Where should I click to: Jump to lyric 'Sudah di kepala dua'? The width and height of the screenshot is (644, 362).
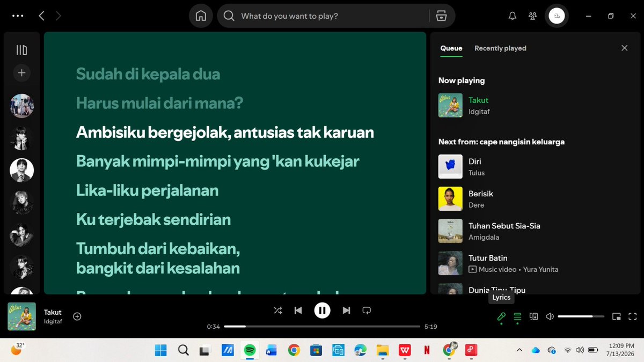click(148, 74)
